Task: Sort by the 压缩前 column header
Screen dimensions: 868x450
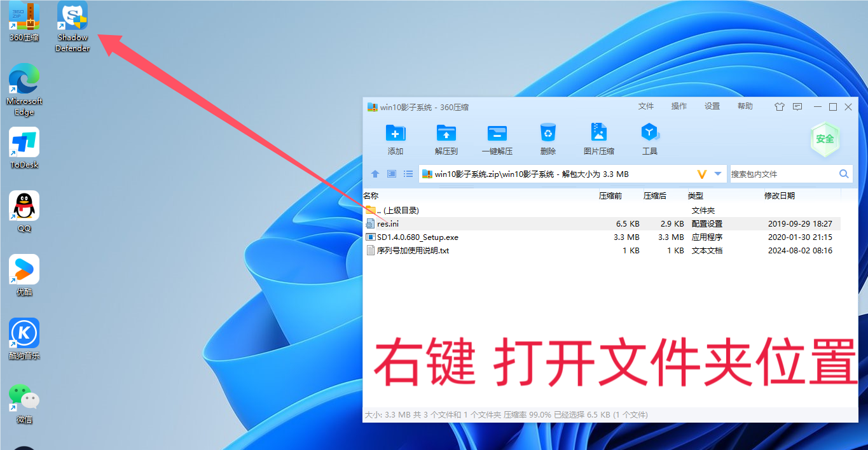Action: pos(610,196)
